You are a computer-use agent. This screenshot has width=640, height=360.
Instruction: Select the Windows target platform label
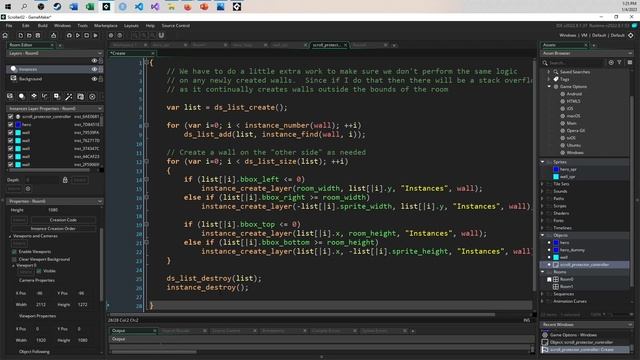tap(567, 36)
